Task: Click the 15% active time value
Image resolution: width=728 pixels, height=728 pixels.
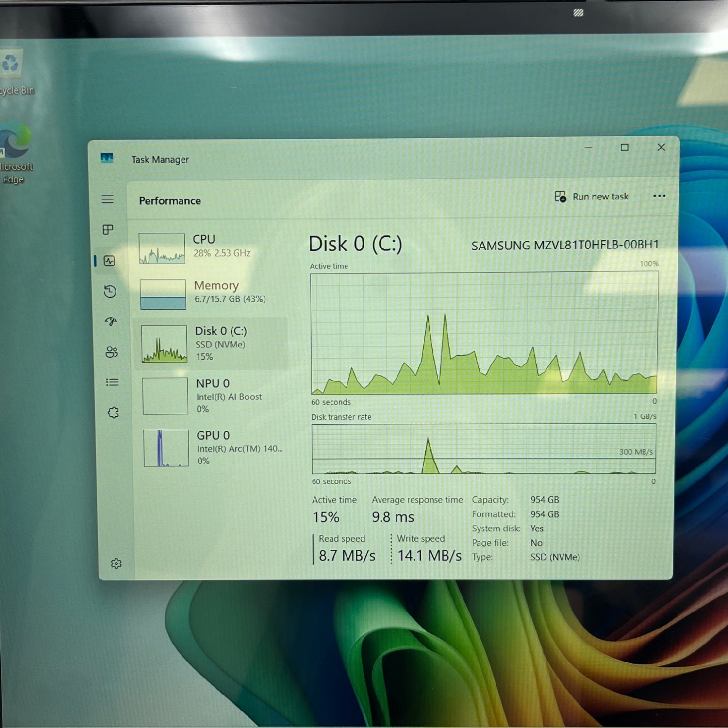Action: point(326,517)
